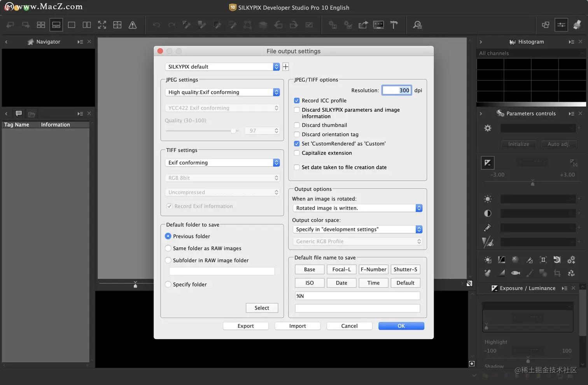Click the hammer tool settings icon

click(394, 25)
